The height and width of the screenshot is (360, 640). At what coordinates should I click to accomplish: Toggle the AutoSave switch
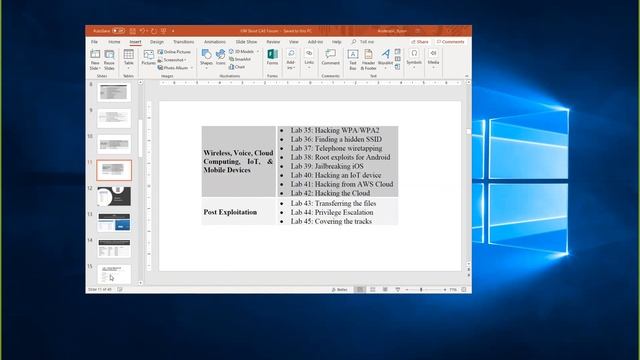point(119,31)
